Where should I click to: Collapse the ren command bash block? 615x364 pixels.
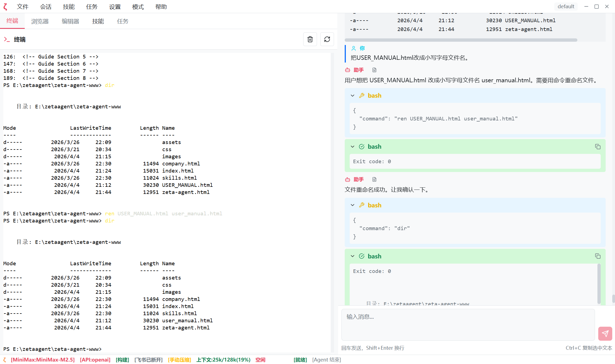[352, 95]
